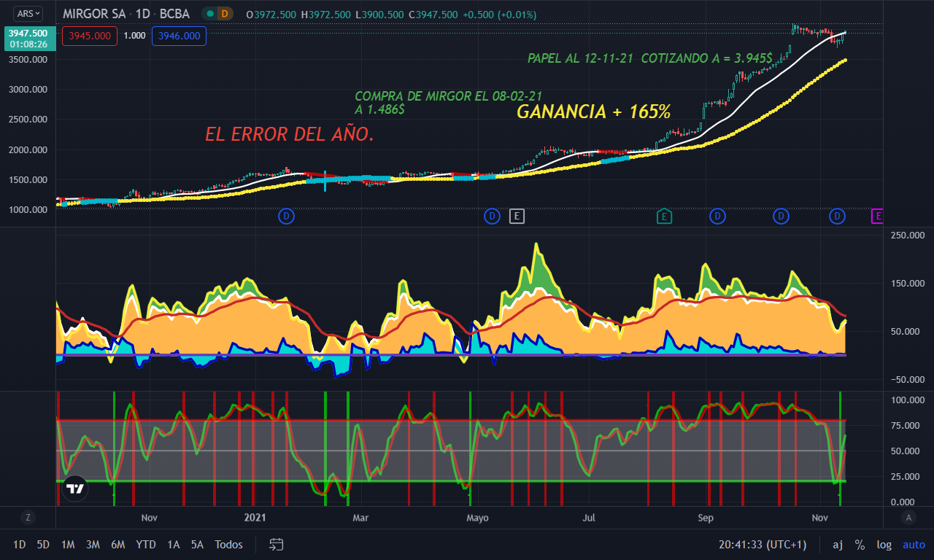934x560 pixels.
Task: Open the ARS currency dropdown
Action: tap(28, 13)
